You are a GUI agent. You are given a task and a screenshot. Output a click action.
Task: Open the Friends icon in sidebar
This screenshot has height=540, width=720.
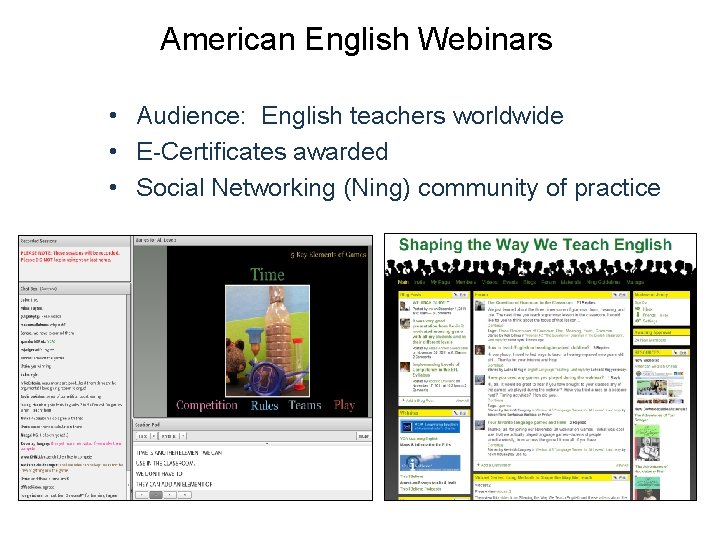639,315
